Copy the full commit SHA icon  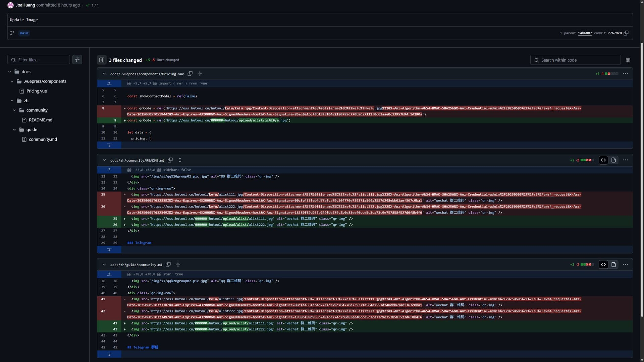pos(626,33)
